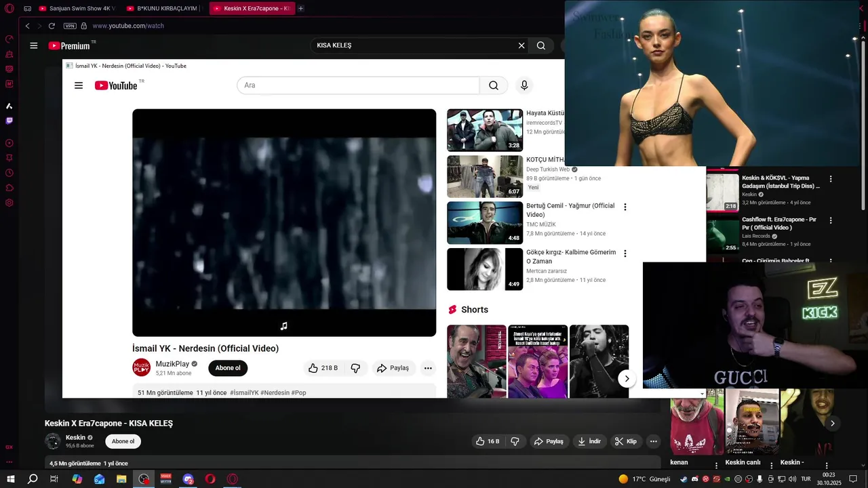
Task: Download the video with İndir
Action: [589, 441]
